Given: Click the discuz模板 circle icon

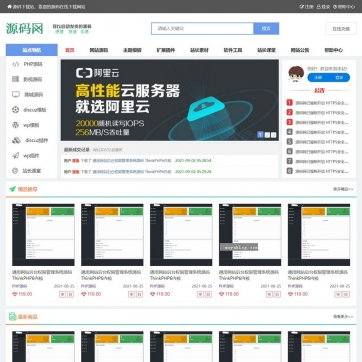Looking at the screenshot, I should click(x=16, y=110).
